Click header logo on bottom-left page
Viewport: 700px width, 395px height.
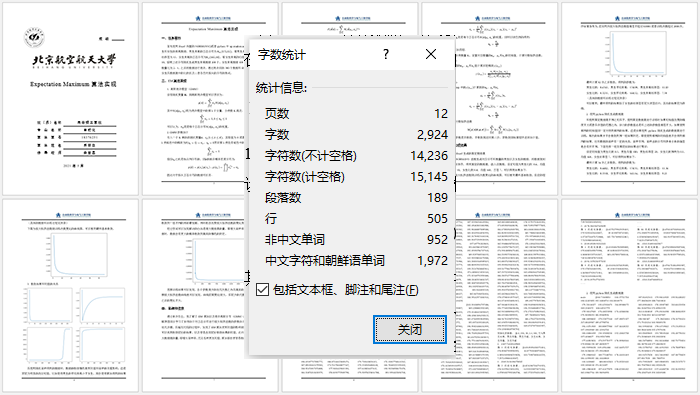(74, 215)
